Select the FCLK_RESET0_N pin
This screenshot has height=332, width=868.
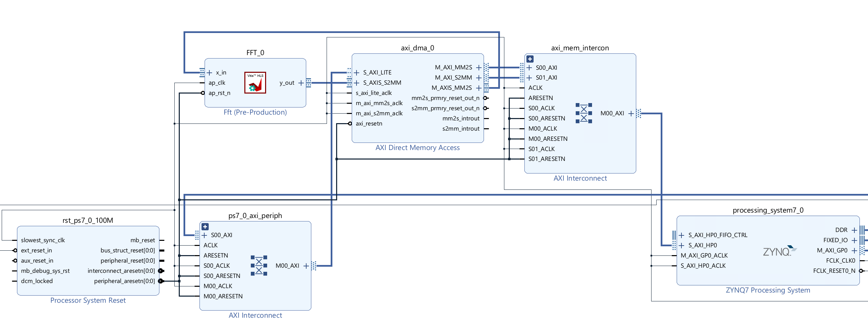[x=834, y=271]
